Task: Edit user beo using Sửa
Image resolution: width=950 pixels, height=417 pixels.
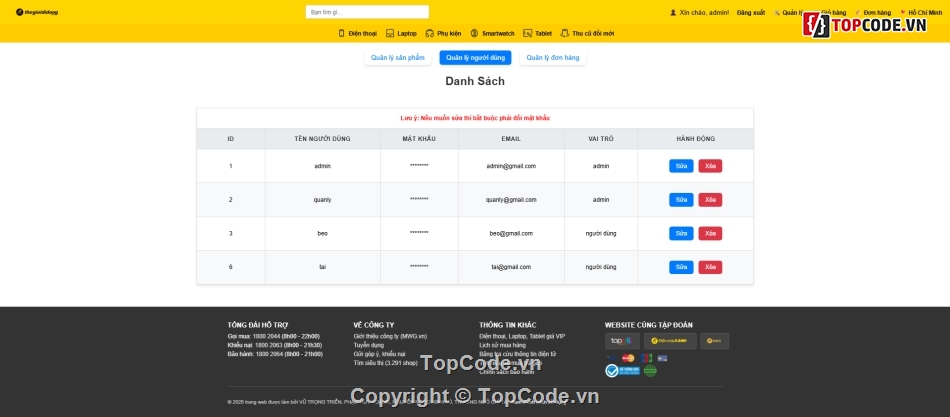Action: [681, 233]
